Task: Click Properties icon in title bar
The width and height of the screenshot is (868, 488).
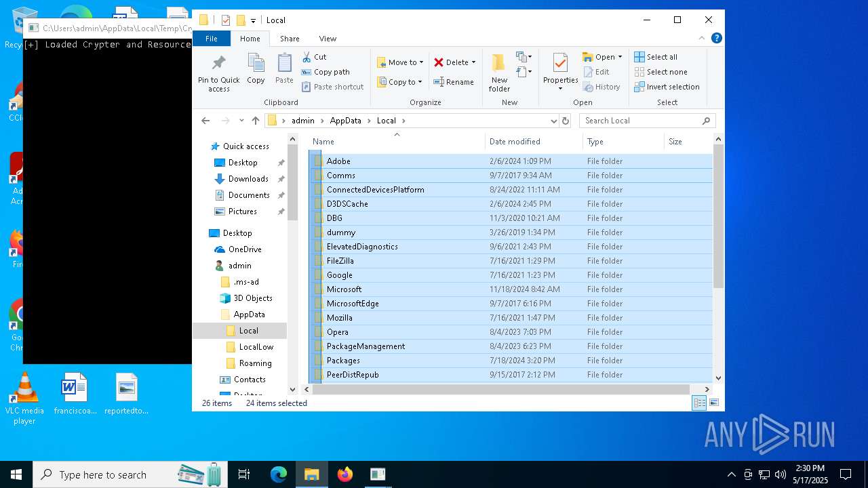Action: click(226, 20)
